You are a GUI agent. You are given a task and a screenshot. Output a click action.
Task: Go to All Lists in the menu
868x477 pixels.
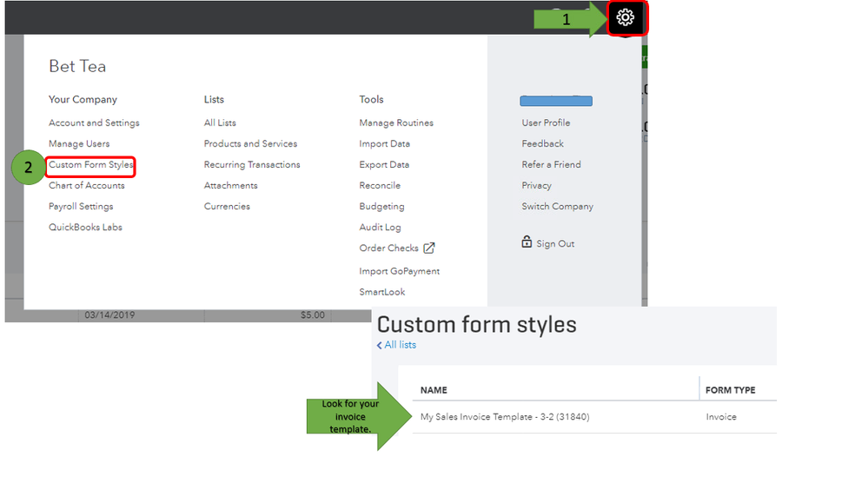pos(220,123)
